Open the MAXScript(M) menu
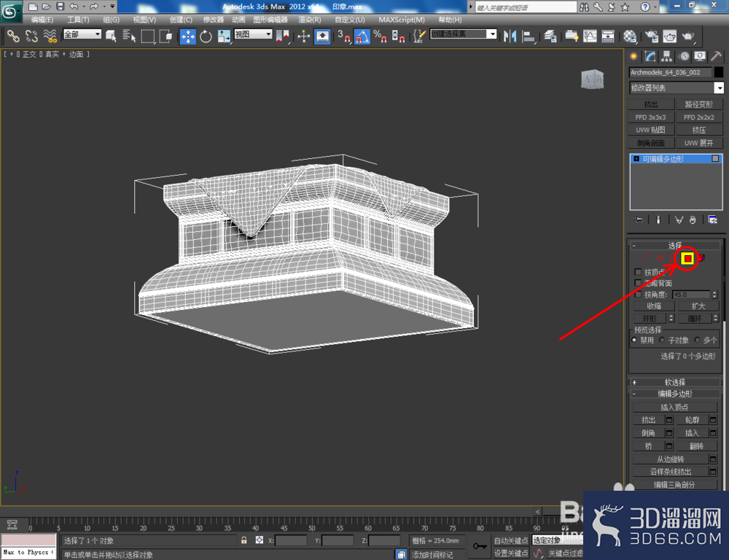This screenshot has width=729, height=560. click(402, 20)
